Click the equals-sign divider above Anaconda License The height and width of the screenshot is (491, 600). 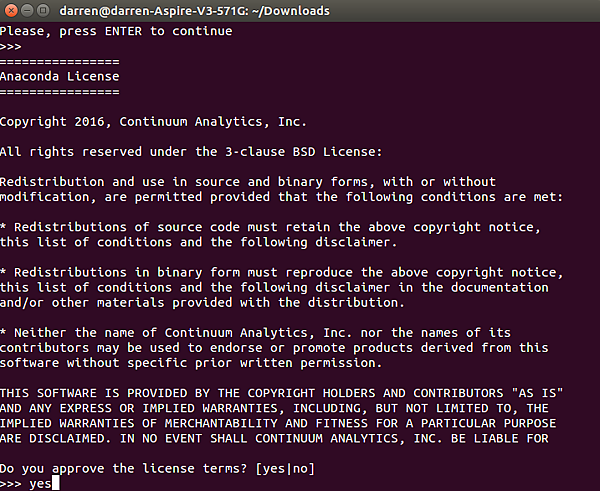click(60, 62)
